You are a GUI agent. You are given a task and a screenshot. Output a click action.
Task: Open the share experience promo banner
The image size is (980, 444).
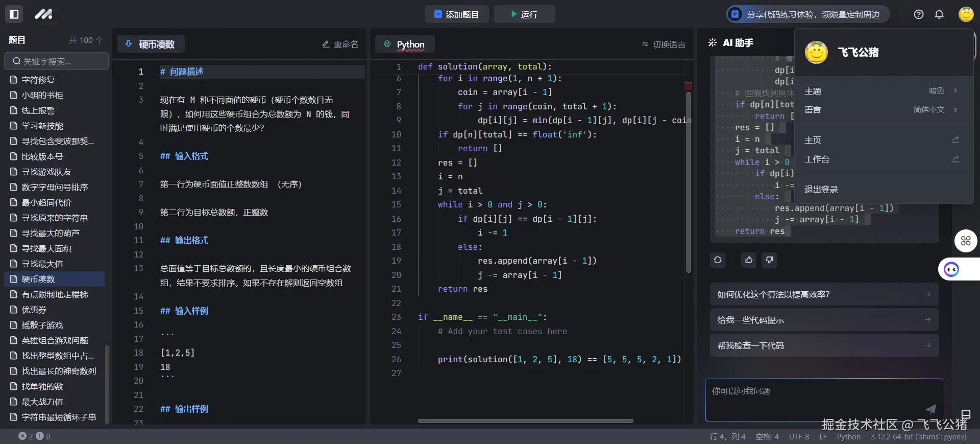(x=808, y=14)
